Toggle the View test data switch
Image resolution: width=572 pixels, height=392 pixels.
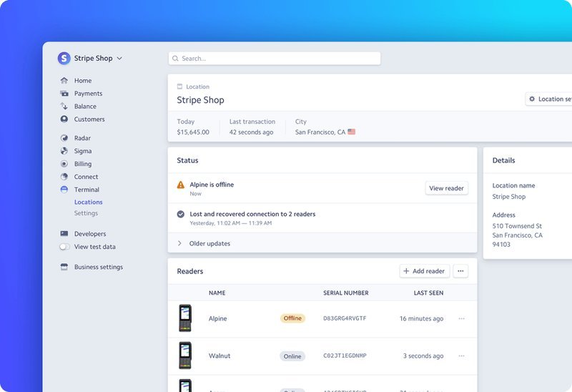click(64, 247)
